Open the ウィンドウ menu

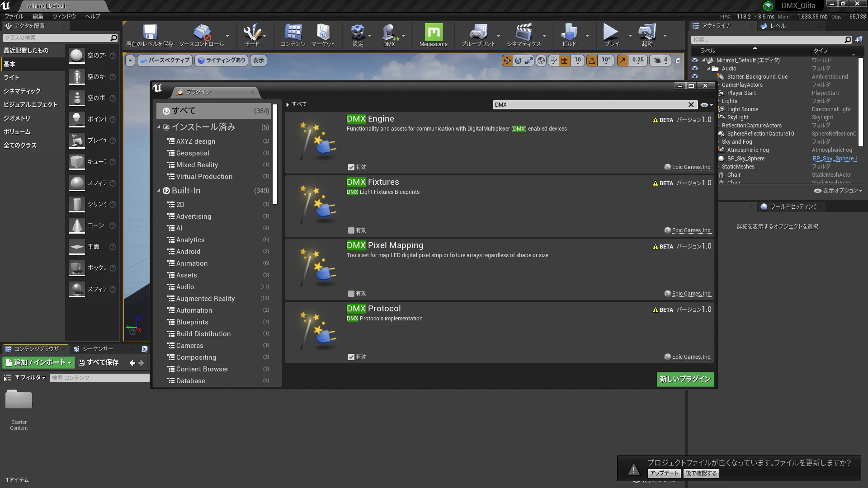click(x=64, y=16)
